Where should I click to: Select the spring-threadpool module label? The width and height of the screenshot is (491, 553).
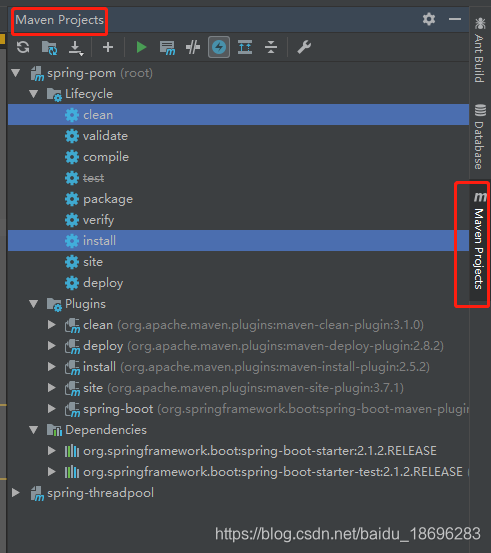[x=101, y=493]
